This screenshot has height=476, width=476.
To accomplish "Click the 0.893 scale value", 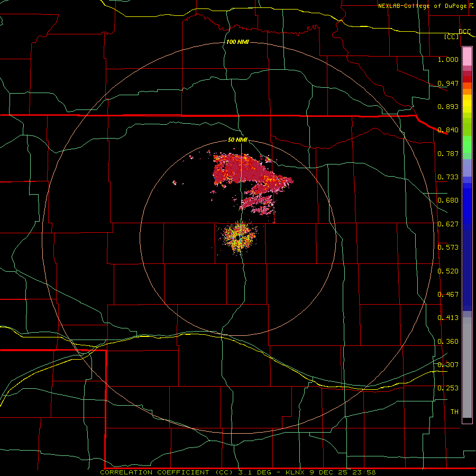I will pos(448,106).
